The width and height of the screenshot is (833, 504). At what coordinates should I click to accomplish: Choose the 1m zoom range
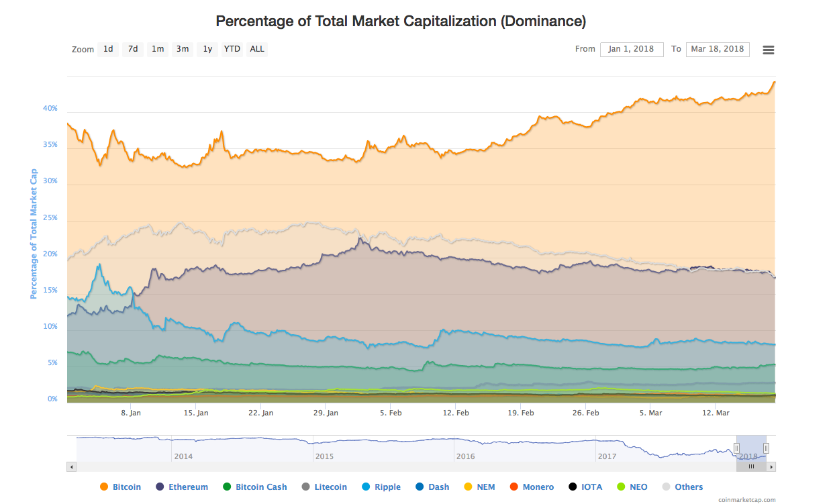click(158, 49)
